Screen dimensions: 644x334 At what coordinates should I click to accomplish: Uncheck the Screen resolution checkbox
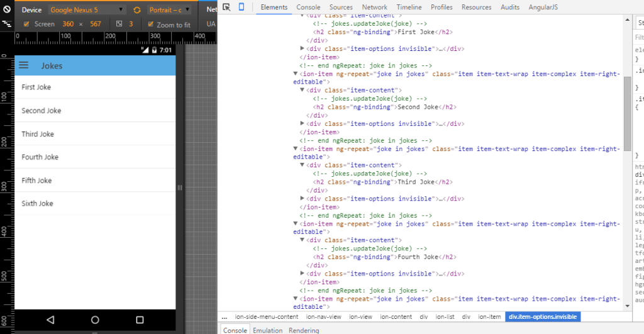[26, 24]
